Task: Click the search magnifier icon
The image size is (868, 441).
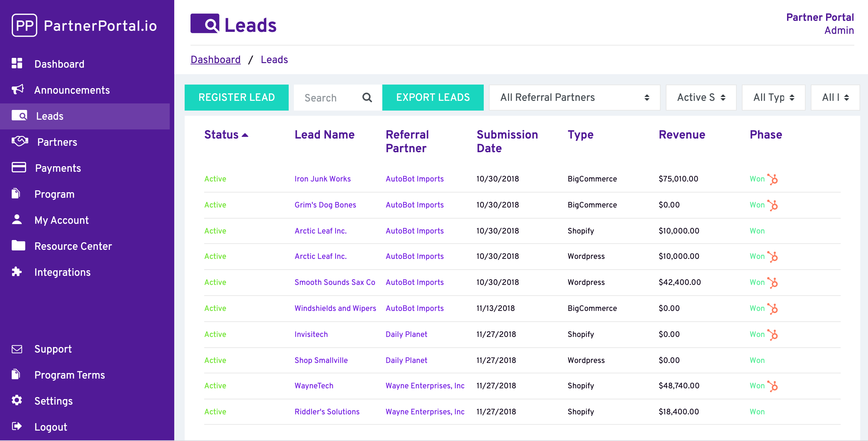Action: coord(367,98)
